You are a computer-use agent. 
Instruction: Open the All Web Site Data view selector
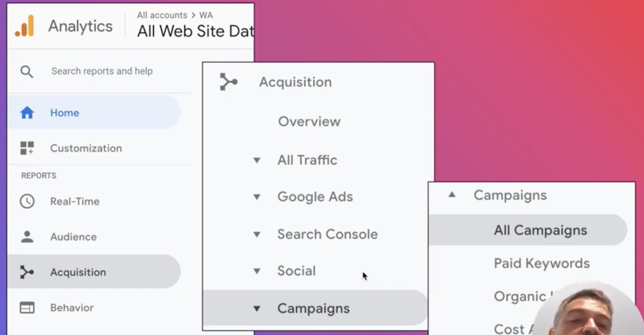196,31
